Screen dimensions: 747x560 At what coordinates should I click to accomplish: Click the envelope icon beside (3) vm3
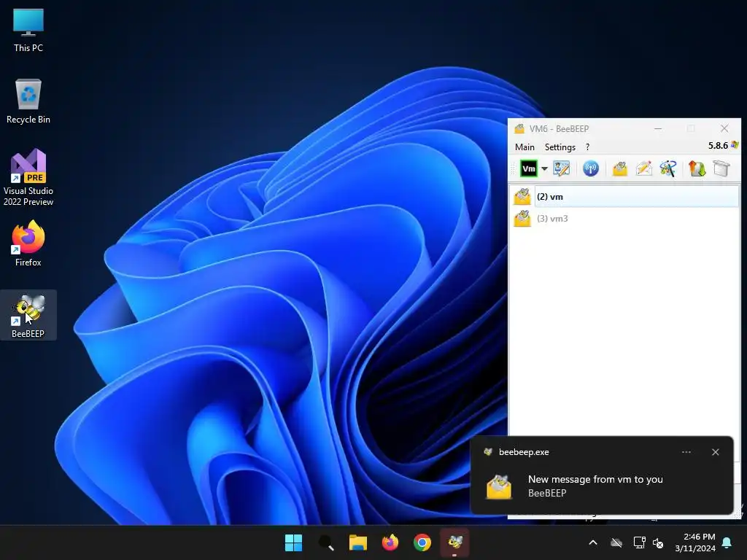[522, 219]
